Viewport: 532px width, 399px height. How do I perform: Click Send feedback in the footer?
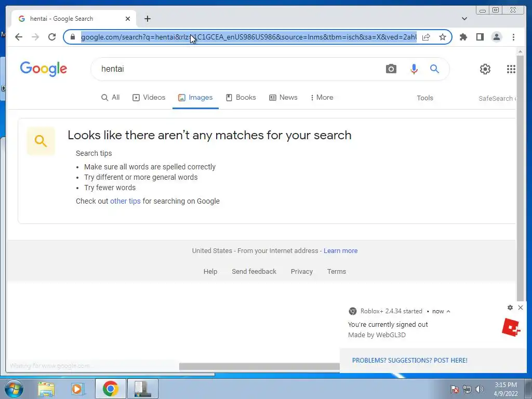tap(254, 271)
